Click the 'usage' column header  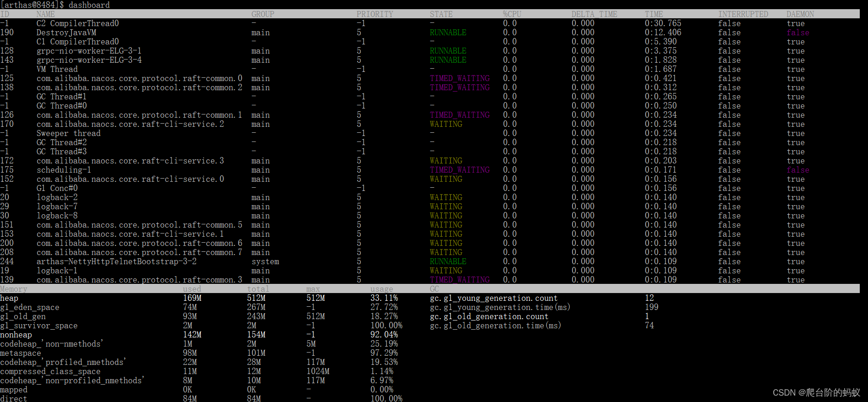tap(382, 289)
